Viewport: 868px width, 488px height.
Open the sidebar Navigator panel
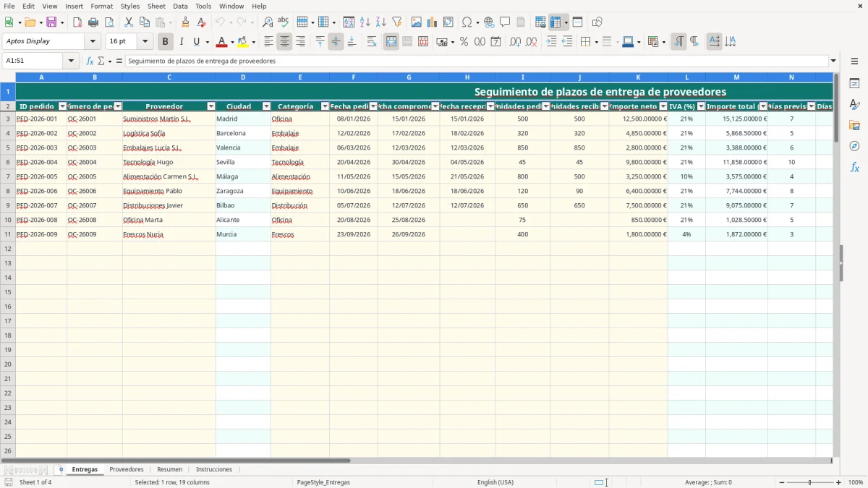(x=854, y=147)
